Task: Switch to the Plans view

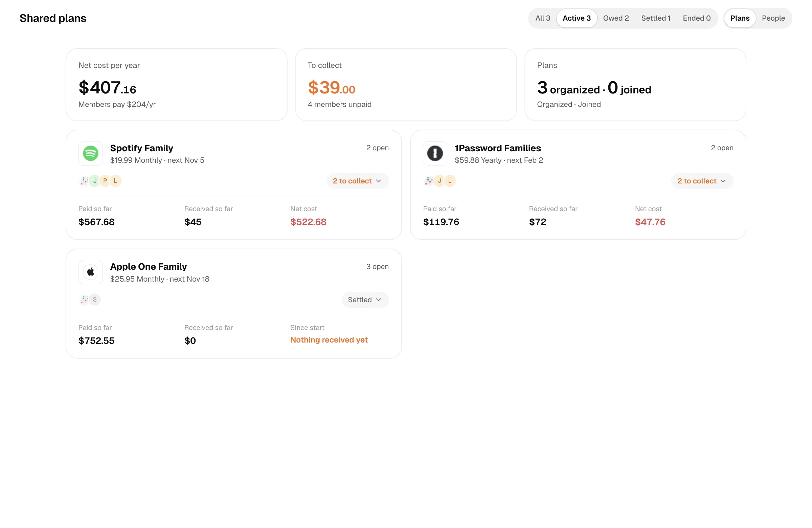Action: [x=740, y=18]
